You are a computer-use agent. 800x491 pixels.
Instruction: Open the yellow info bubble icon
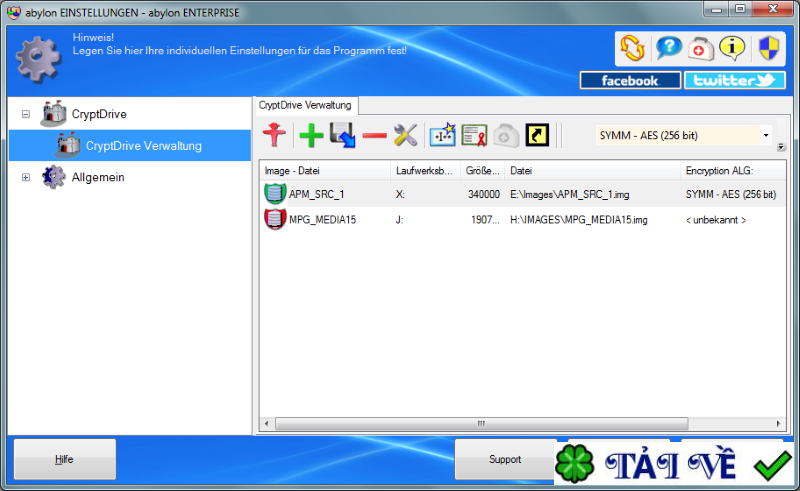tap(732, 48)
